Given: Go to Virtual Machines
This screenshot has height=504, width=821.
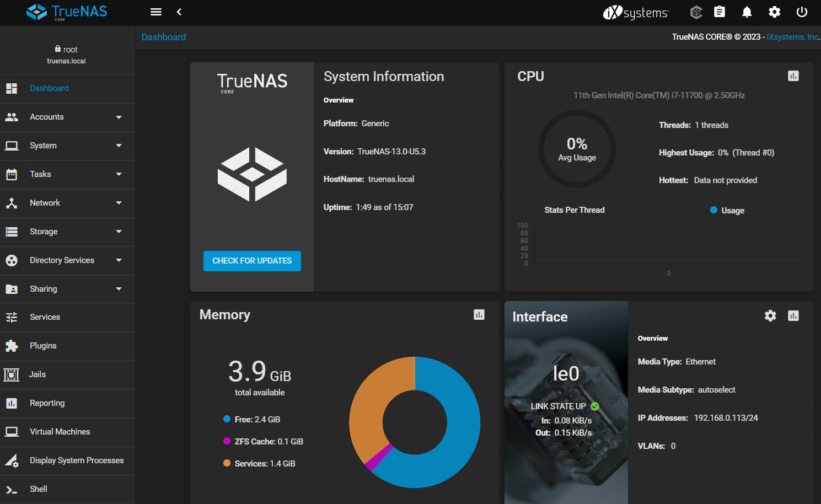Looking at the screenshot, I should (x=60, y=432).
